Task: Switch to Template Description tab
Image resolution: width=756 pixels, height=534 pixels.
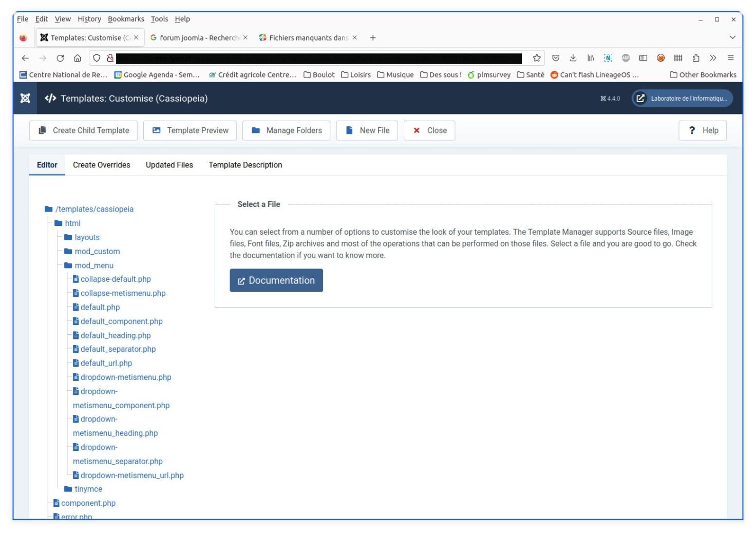Action: (x=245, y=165)
